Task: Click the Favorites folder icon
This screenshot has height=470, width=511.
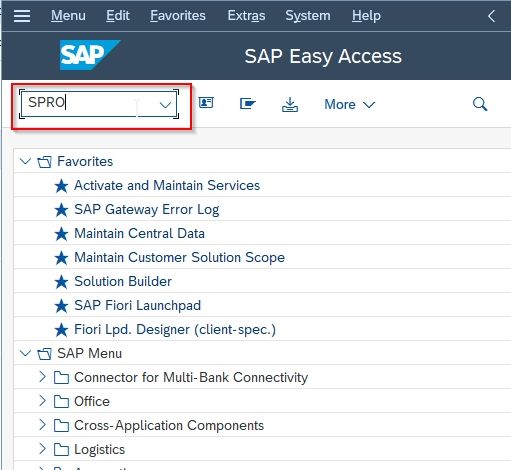Action: coord(44,162)
